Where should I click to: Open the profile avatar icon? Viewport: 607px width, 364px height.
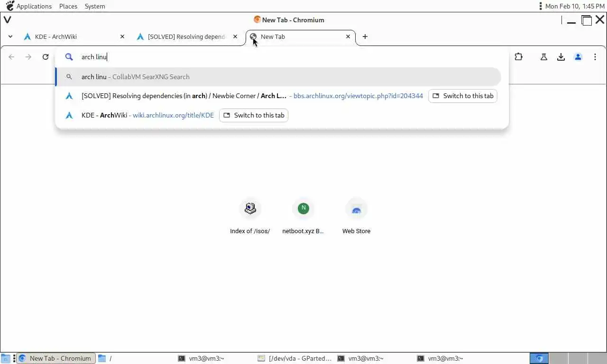coord(578,57)
